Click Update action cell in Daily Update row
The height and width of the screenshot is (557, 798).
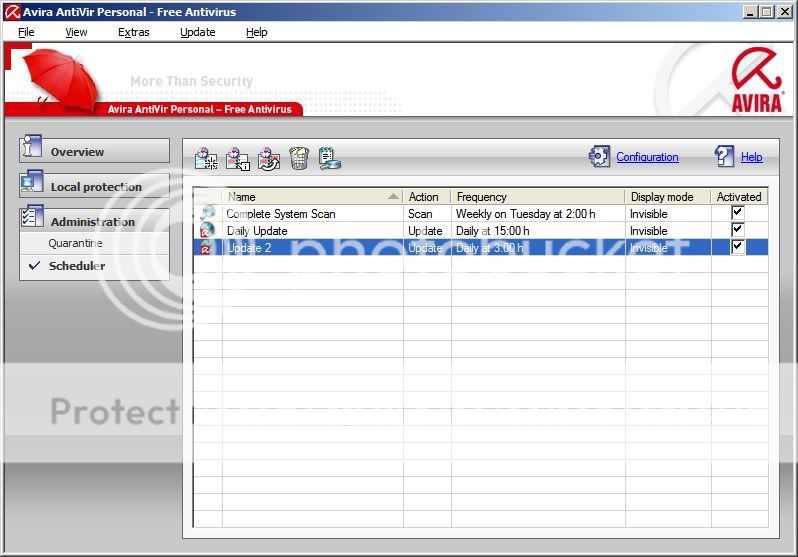pyautogui.click(x=425, y=231)
